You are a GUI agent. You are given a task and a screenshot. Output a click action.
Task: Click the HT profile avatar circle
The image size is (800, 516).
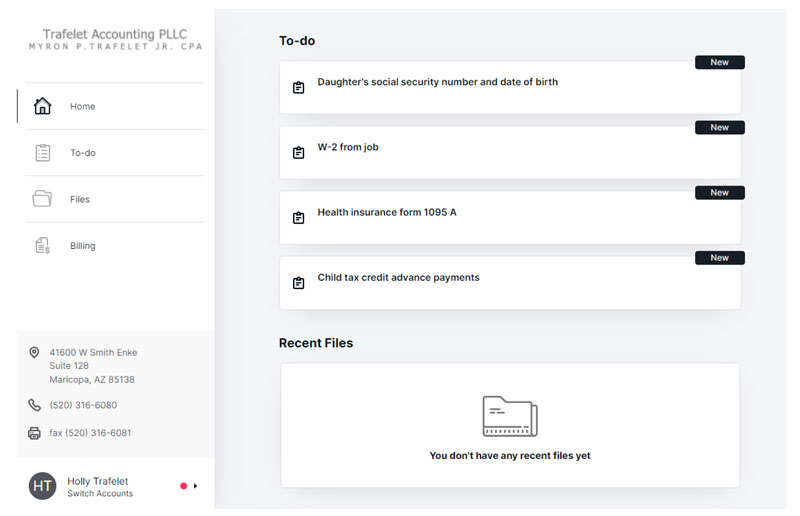tap(42, 486)
